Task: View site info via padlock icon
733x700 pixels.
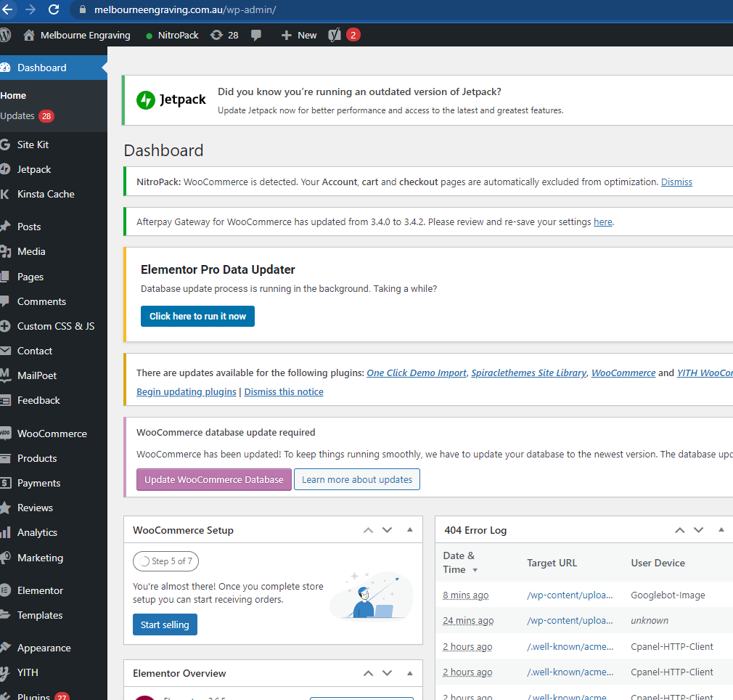Action: point(83,9)
